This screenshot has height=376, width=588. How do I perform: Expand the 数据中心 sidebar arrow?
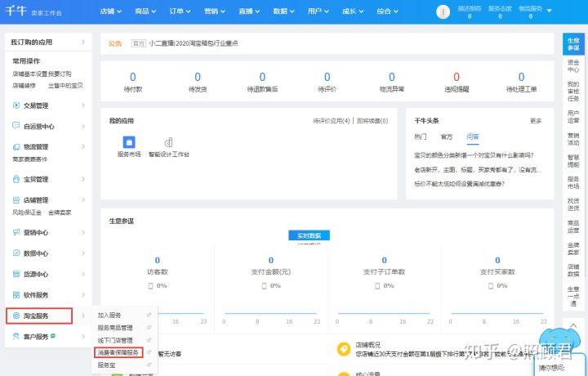(x=83, y=253)
